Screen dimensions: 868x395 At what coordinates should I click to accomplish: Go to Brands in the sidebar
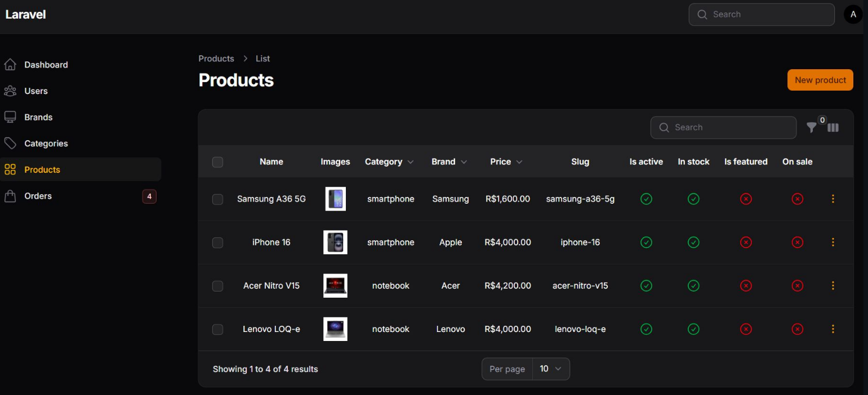(38, 117)
